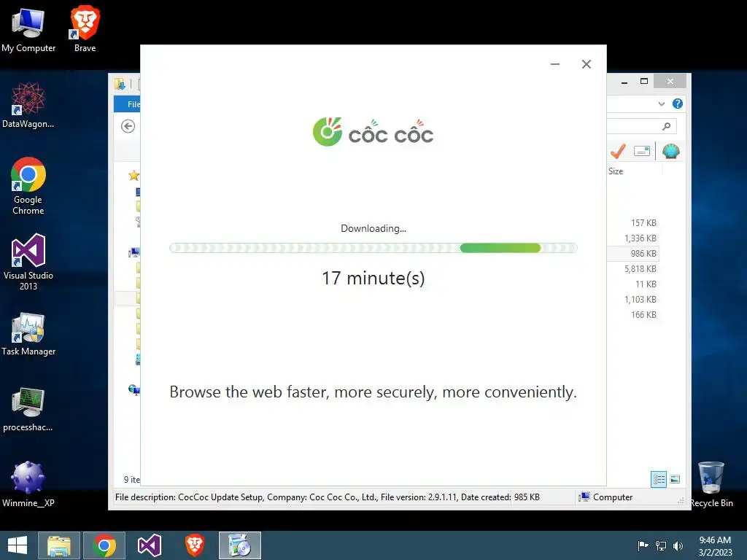This screenshot has height=560, width=747.
Task: Click the Explorer folder title bar icon
Action: pyautogui.click(x=120, y=84)
